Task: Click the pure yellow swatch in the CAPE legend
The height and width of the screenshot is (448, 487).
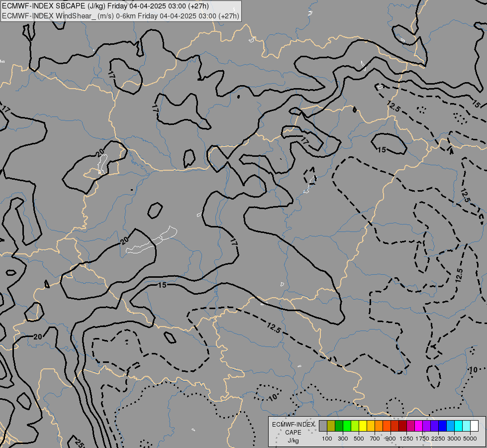Action: tap(363, 426)
